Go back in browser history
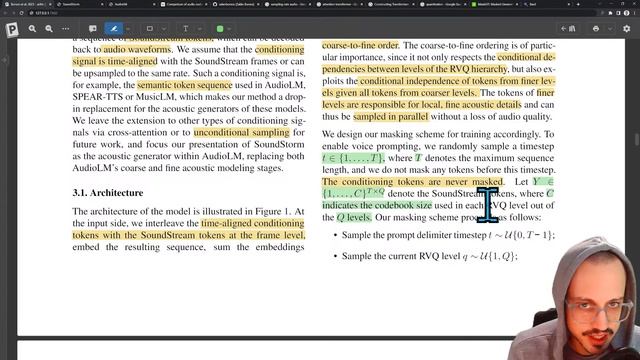Image resolution: width=640 pixels, height=360 pixels. click(5, 13)
